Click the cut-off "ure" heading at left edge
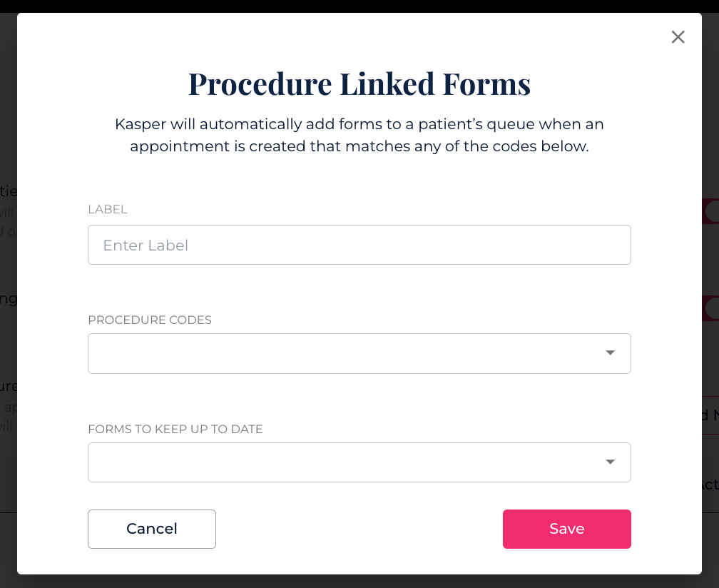 9,386
